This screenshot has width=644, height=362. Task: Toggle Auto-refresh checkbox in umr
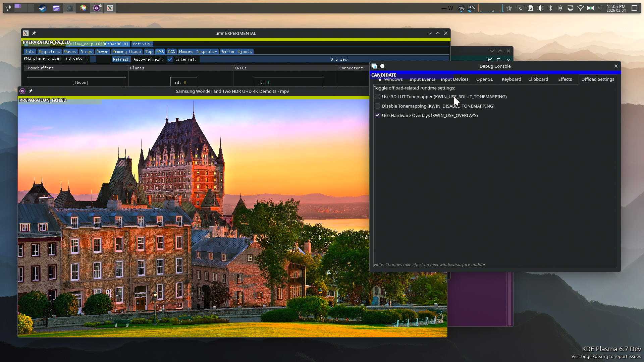point(170,59)
